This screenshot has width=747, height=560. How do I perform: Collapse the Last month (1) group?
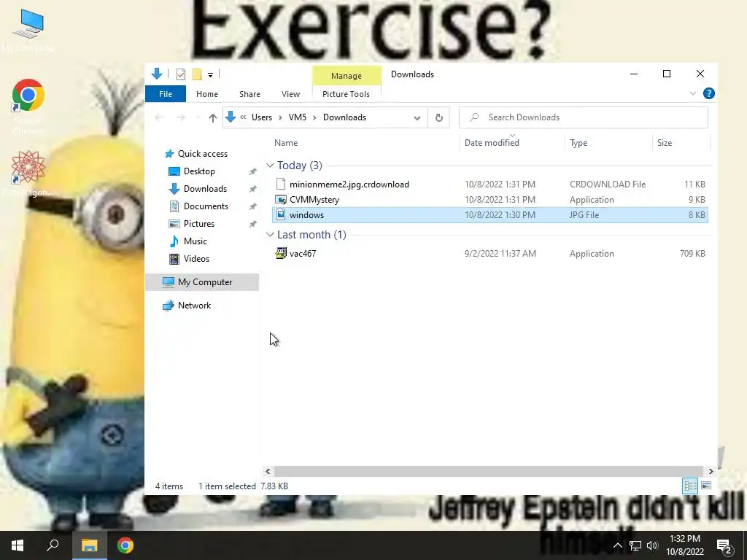pos(270,234)
